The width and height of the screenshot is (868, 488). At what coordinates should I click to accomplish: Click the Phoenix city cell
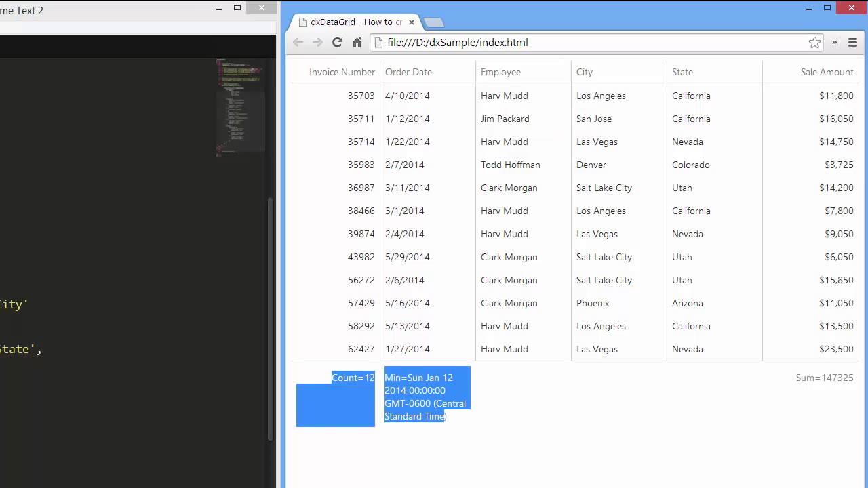click(x=593, y=303)
